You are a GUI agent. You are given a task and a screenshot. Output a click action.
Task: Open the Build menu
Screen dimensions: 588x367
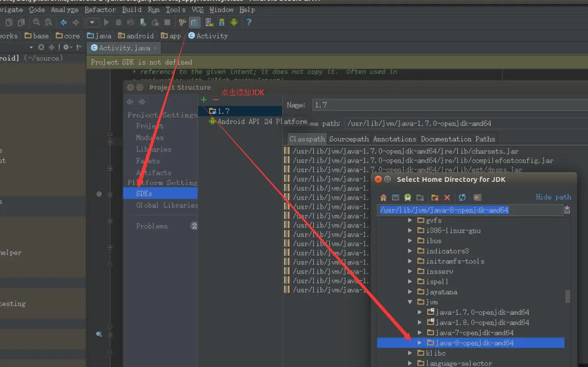click(132, 9)
